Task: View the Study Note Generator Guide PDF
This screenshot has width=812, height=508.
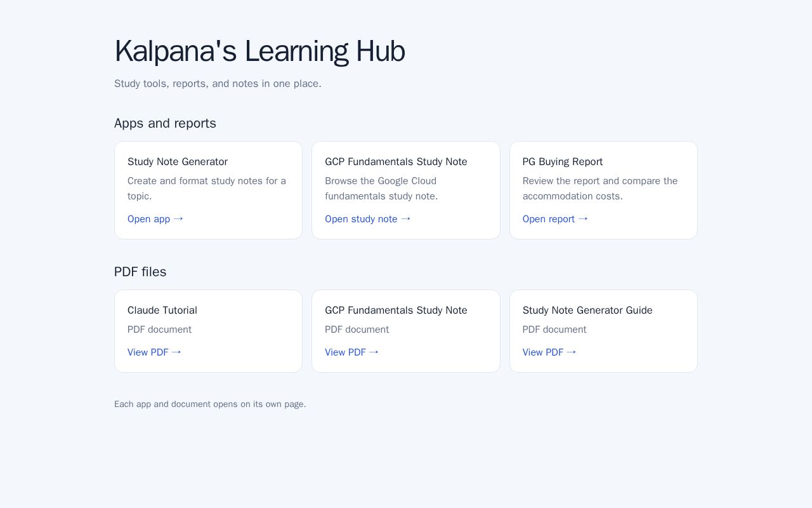Action: 549,352
